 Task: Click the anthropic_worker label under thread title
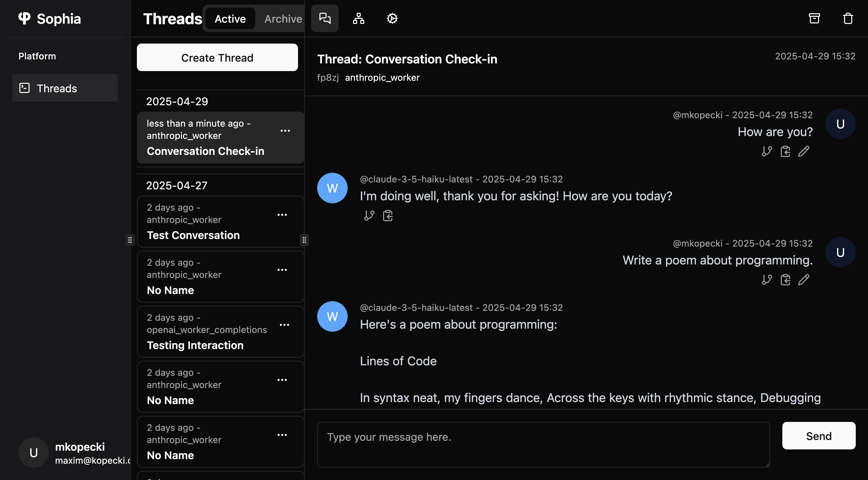[382, 77]
